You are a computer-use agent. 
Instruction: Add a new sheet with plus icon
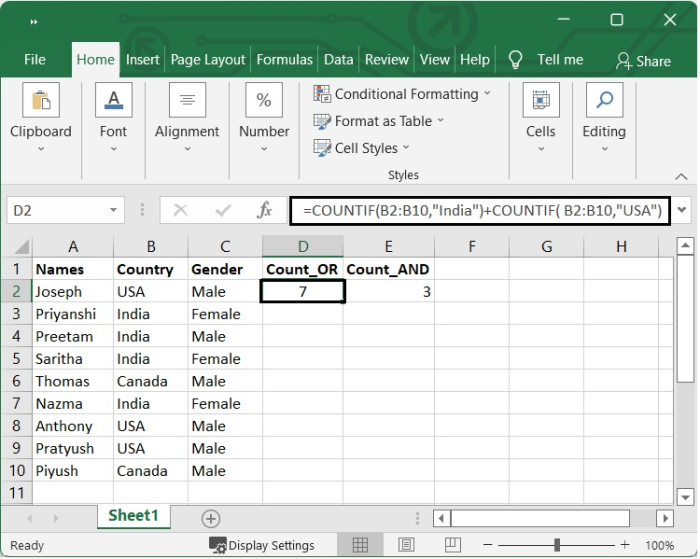[x=211, y=518]
